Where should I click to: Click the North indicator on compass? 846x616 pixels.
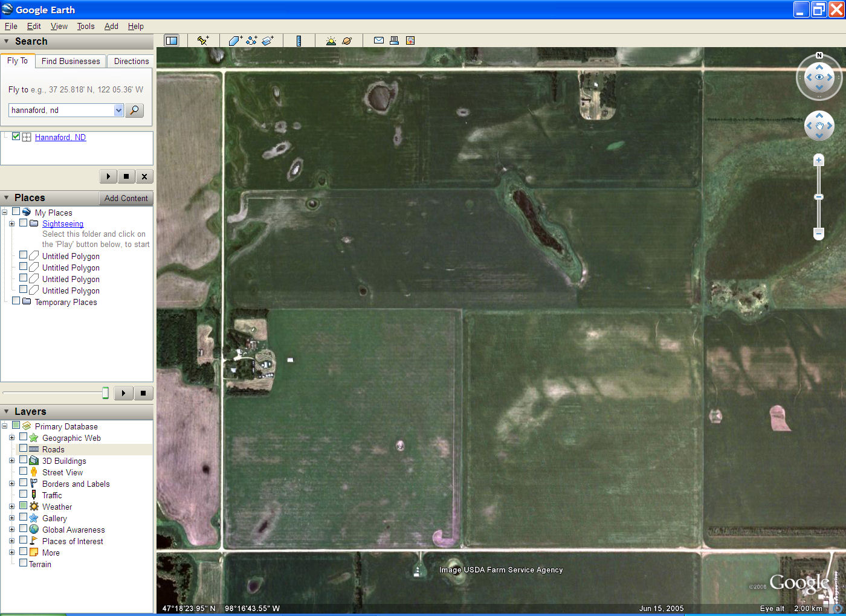[x=819, y=56]
